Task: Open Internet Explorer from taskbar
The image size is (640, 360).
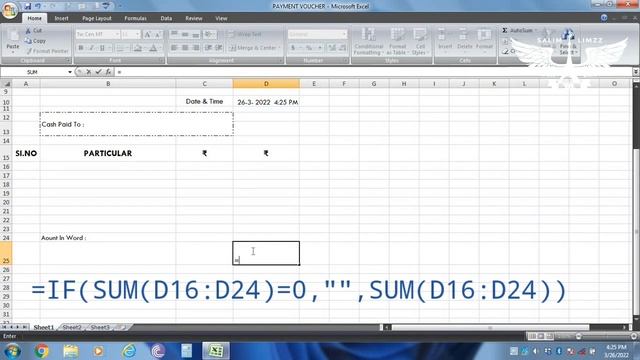Action: point(129,351)
